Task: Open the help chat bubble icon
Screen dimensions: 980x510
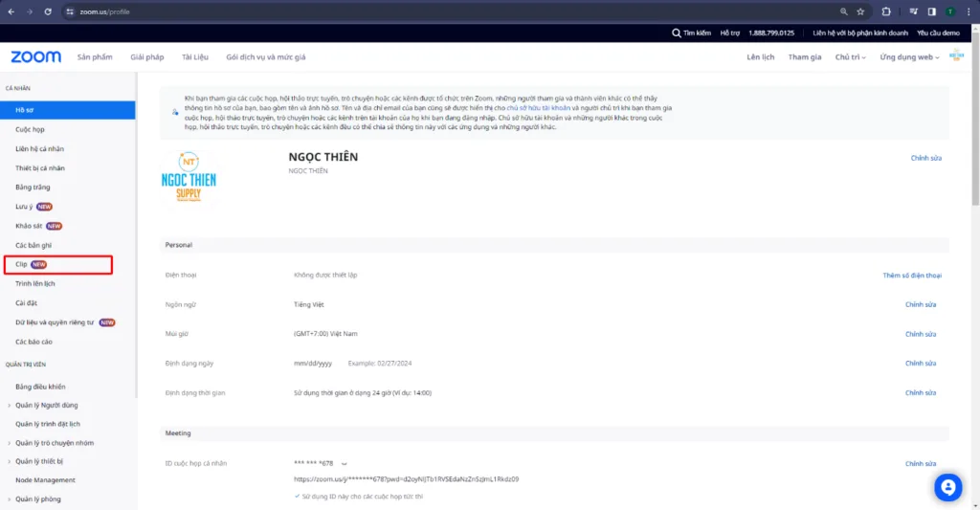Action: 947,487
